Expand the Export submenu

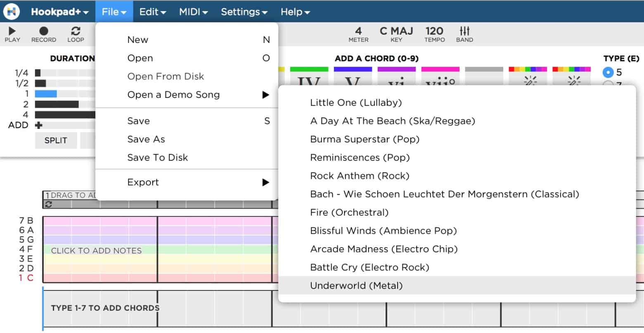click(143, 182)
